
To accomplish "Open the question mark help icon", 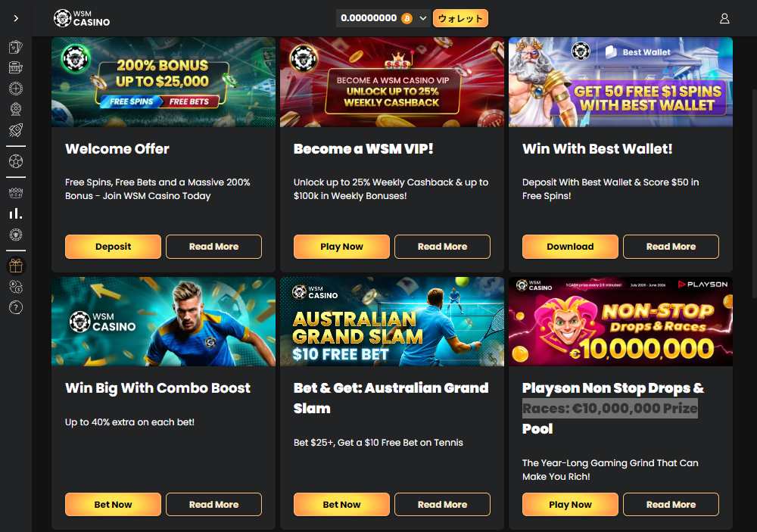I will pos(16,307).
